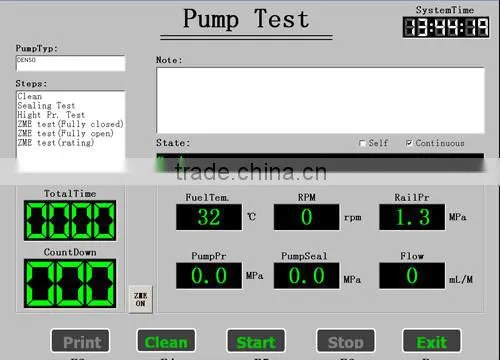Enable the Self checkbox
Viewport: 500px width, 360px height.
[x=362, y=143]
